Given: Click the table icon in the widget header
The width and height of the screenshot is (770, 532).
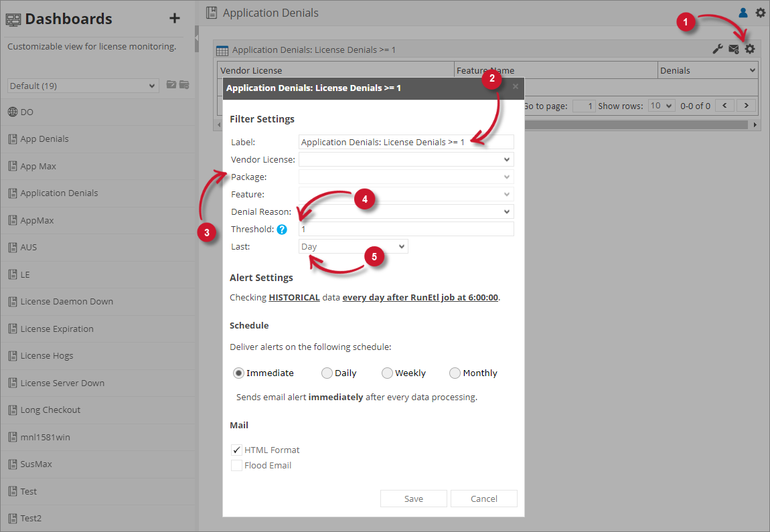Looking at the screenshot, I should (x=222, y=50).
